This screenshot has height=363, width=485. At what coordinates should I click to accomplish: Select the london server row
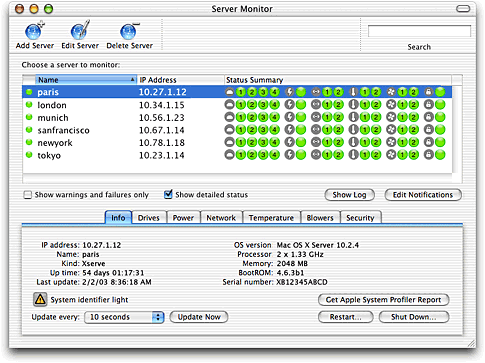tap(237, 105)
